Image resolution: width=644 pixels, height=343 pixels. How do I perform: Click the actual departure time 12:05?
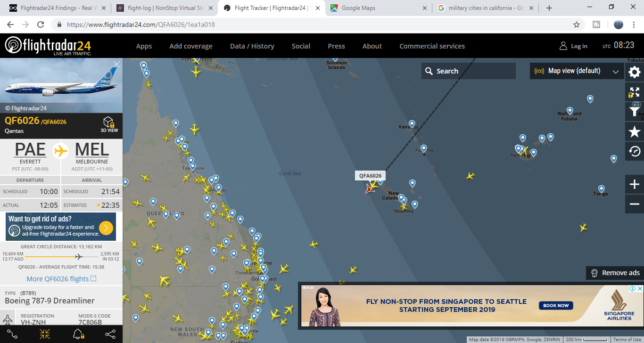click(x=49, y=205)
